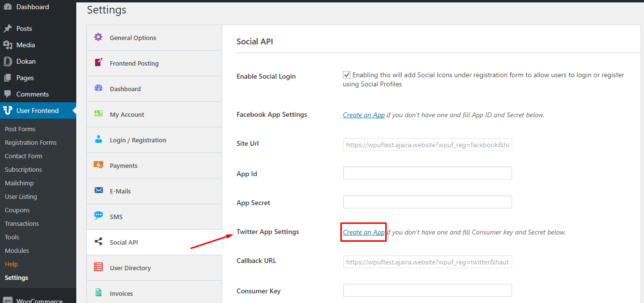The height and width of the screenshot is (303, 644).
Task: Open the My Account settings tab
Action: [154, 114]
